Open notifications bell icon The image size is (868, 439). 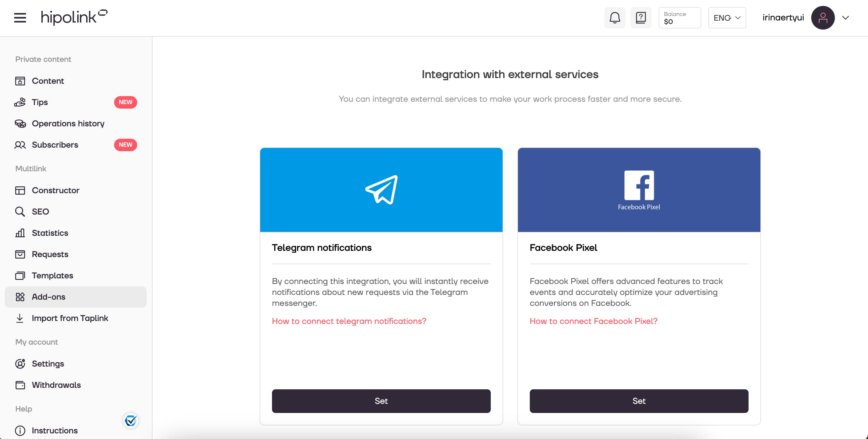tap(615, 17)
